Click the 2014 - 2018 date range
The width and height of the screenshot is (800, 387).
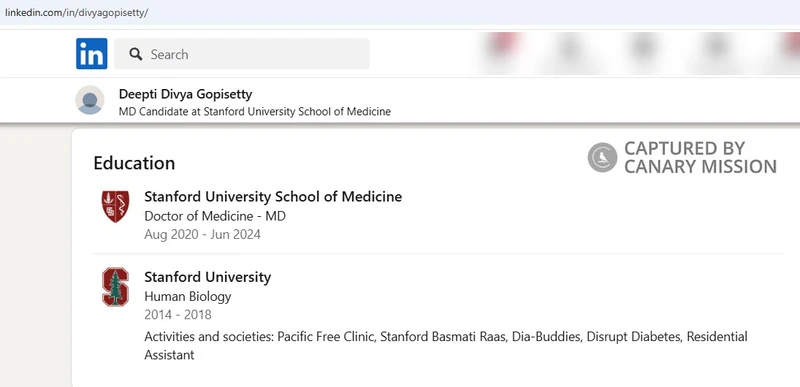click(178, 315)
